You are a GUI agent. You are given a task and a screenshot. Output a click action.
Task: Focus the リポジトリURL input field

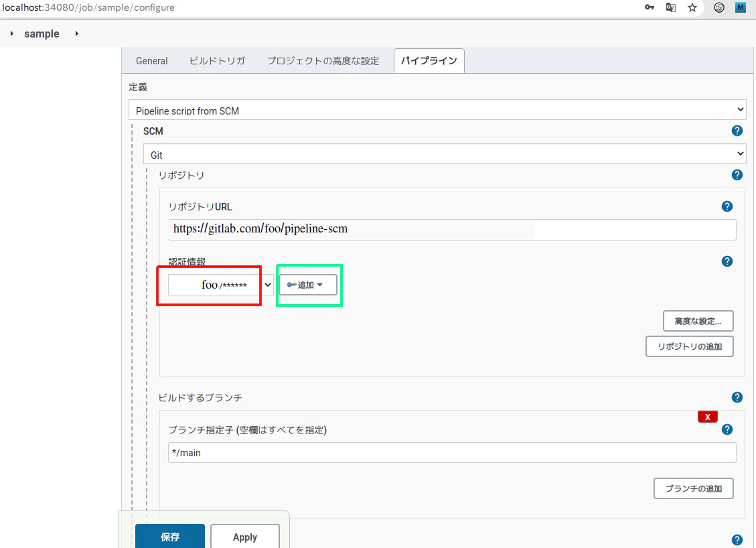pos(452,229)
